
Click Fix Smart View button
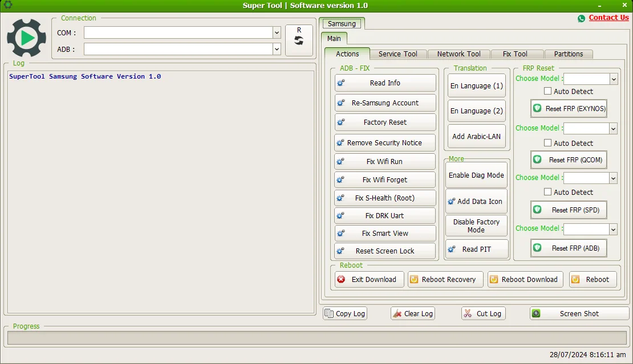click(385, 234)
